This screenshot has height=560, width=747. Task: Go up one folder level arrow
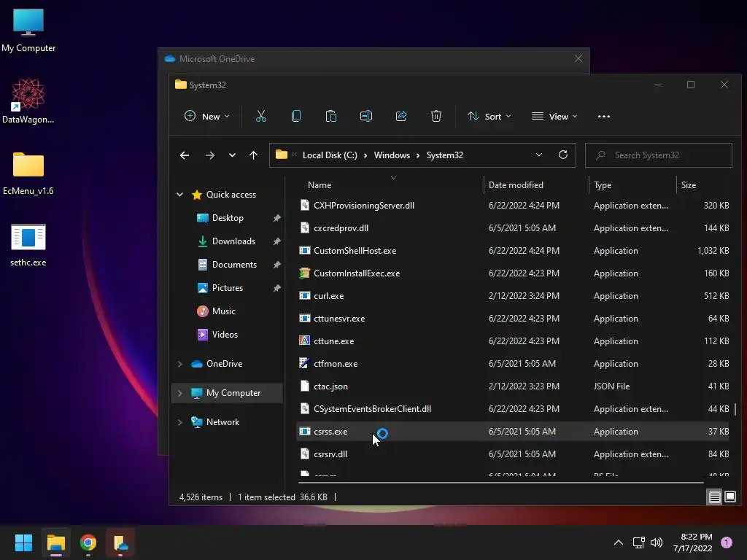click(253, 155)
